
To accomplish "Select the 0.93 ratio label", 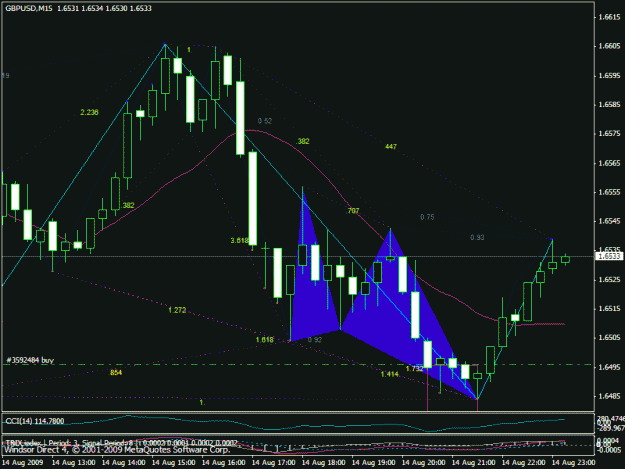I will coord(477,237).
